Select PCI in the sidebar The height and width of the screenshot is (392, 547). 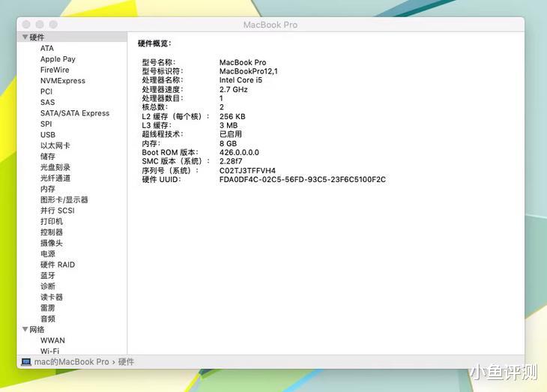coord(46,91)
